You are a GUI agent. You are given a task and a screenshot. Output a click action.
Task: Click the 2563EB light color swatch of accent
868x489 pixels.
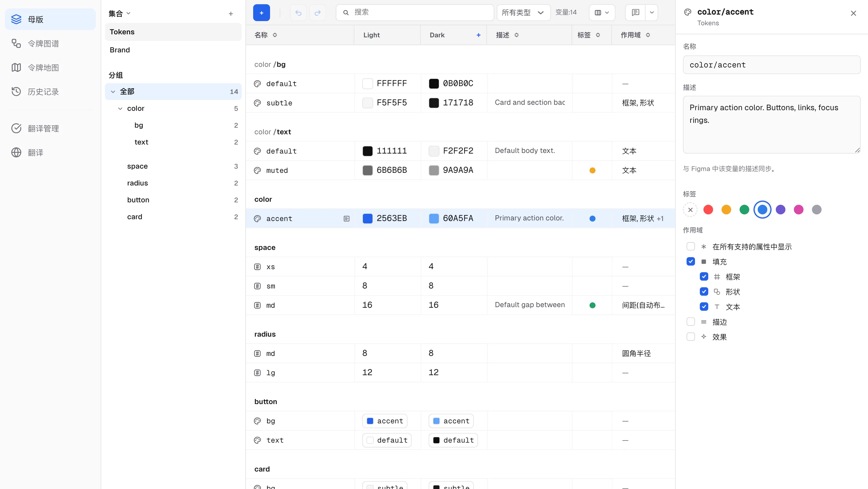point(368,218)
